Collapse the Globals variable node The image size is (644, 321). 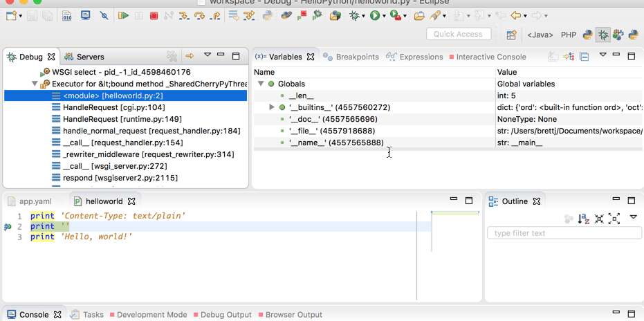[x=261, y=84]
